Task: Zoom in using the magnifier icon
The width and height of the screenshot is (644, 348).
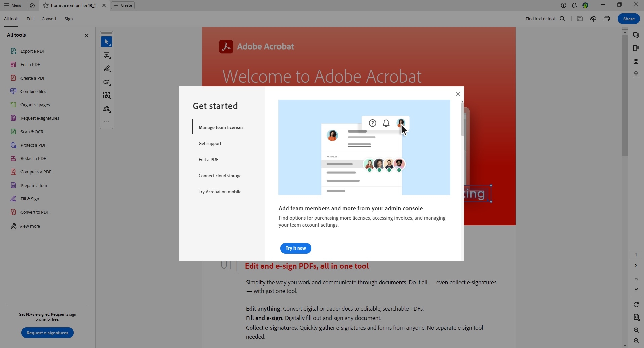Action: point(636,330)
